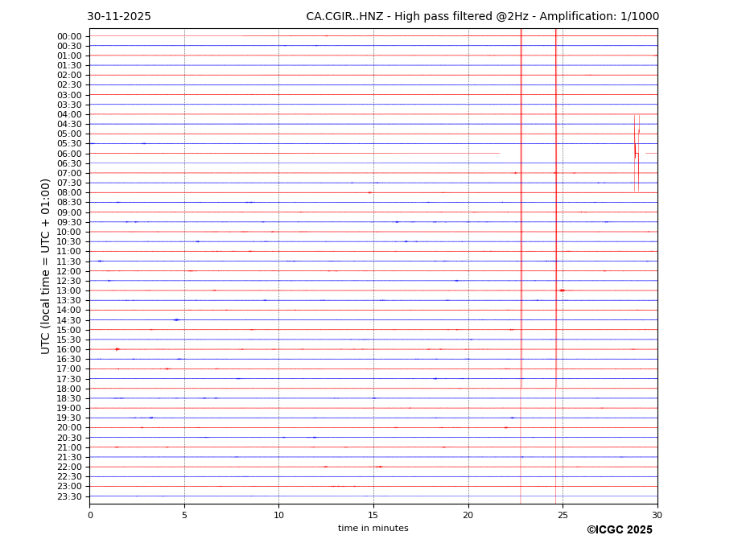Viewport: 746px width, 560px height.
Task: Click the 23:30 time row label
Action: pyautogui.click(x=69, y=496)
